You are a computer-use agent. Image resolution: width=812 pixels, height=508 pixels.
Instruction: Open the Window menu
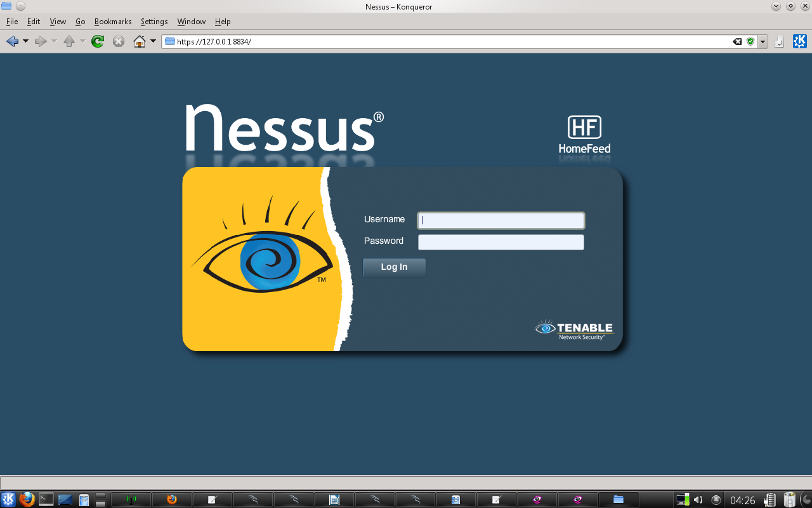pos(192,22)
